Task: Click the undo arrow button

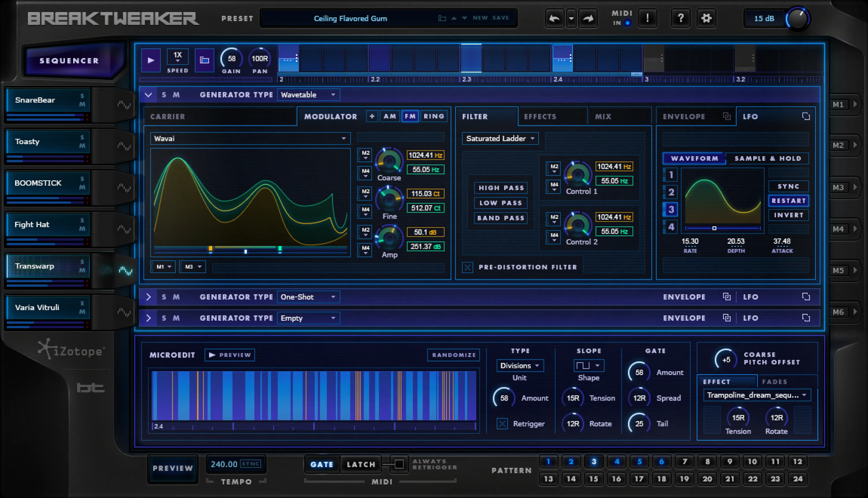Action: (x=554, y=19)
